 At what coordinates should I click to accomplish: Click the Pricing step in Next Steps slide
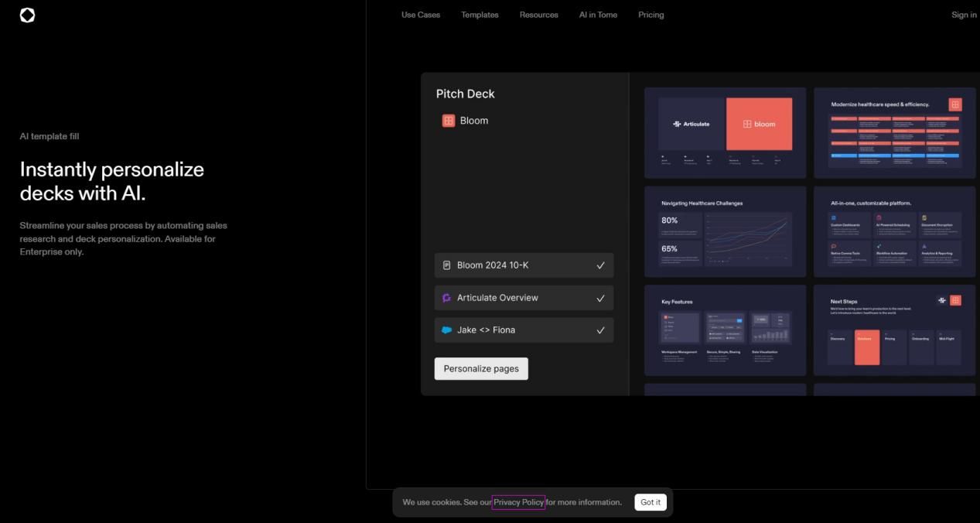click(894, 347)
